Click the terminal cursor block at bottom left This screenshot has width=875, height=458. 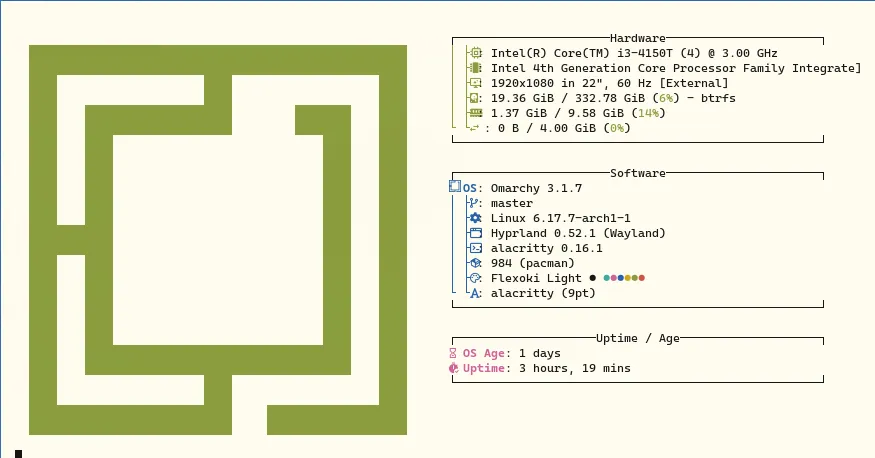click(x=18, y=454)
